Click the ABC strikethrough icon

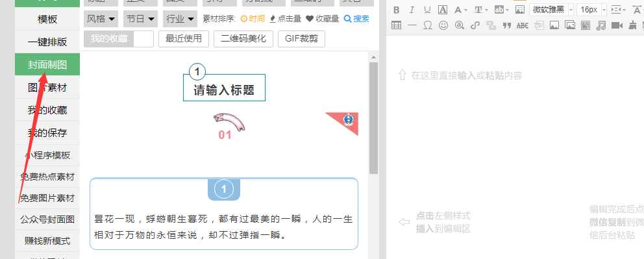[523, 25]
